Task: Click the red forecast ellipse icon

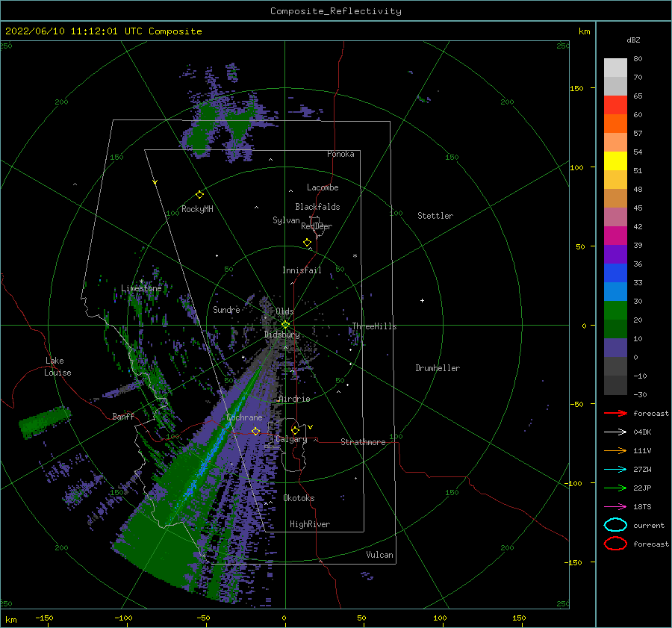Action: [x=615, y=544]
